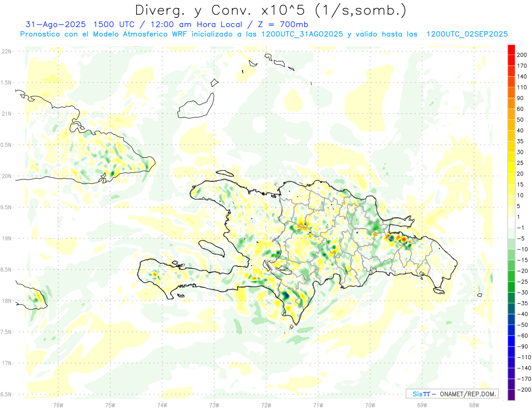
Task: Click the positive '25' color scale value
Action: tap(520, 163)
